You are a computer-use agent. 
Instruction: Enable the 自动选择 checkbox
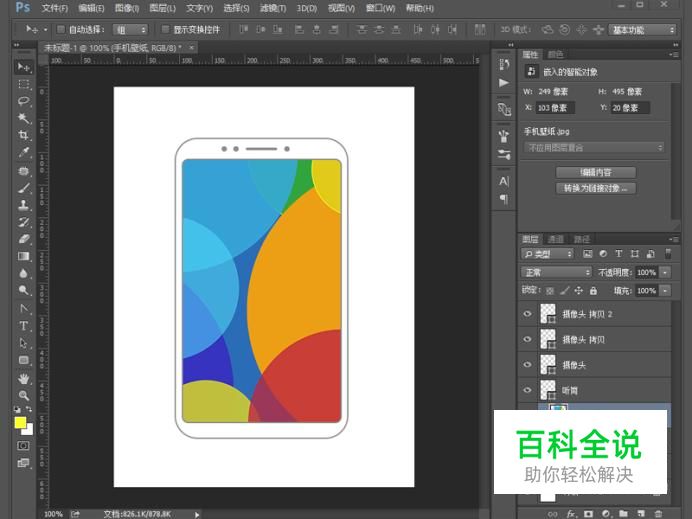click(61, 30)
